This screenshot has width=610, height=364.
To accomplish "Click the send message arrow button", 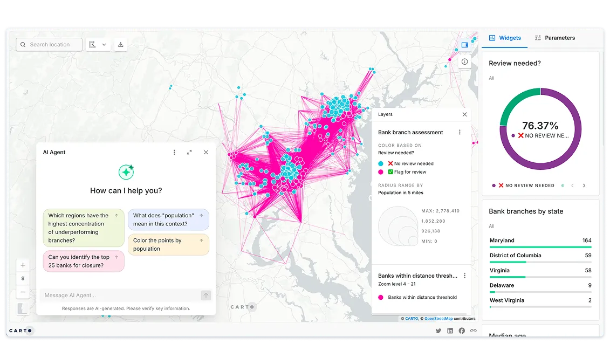I will click(205, 295).
